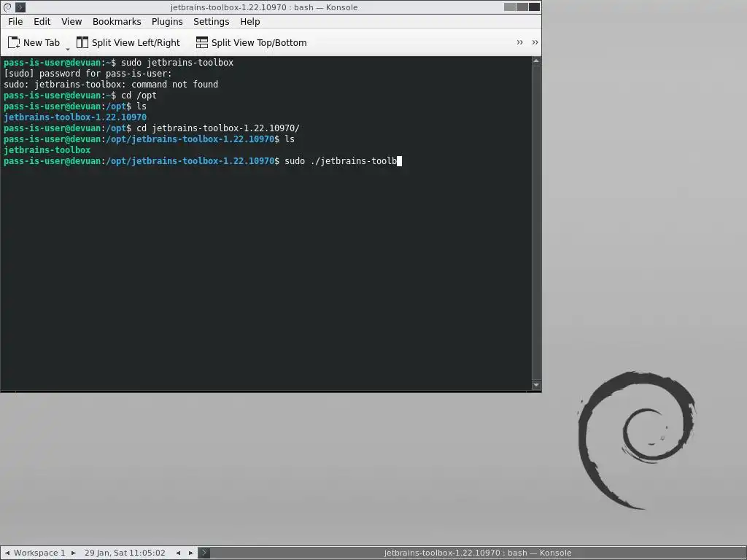
Task: Click the terminal vertical scrollbar track
Action: pyautogui.click(x=536, y=223)
